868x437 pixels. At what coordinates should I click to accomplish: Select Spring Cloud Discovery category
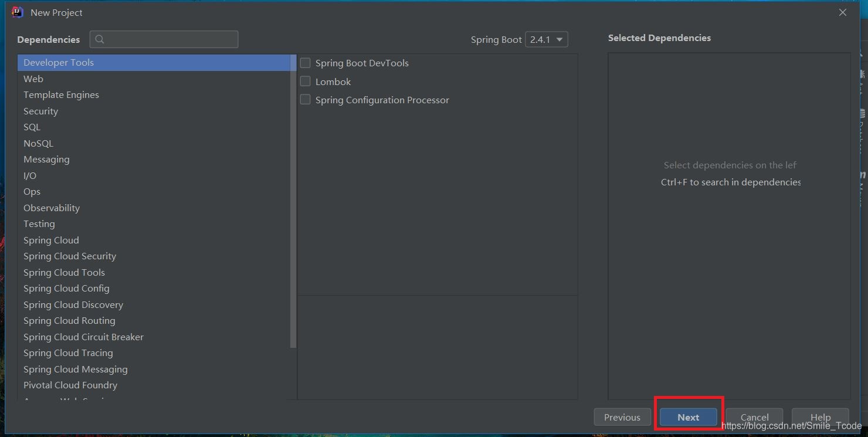(154, 304)
